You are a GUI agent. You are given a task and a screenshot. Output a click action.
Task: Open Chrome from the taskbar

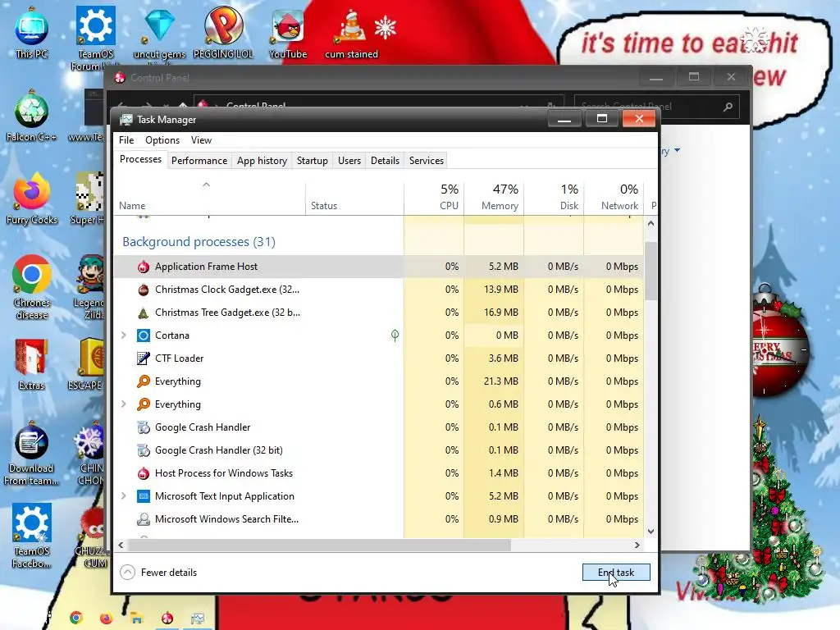[x=76, y=619]
